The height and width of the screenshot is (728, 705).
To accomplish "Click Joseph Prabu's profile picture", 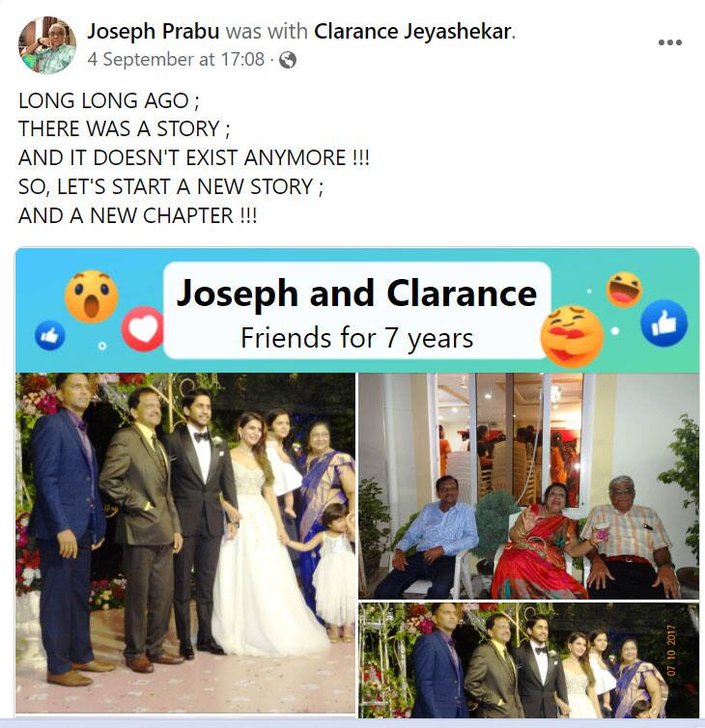I will pyautogui.click(x=47, y=45).
